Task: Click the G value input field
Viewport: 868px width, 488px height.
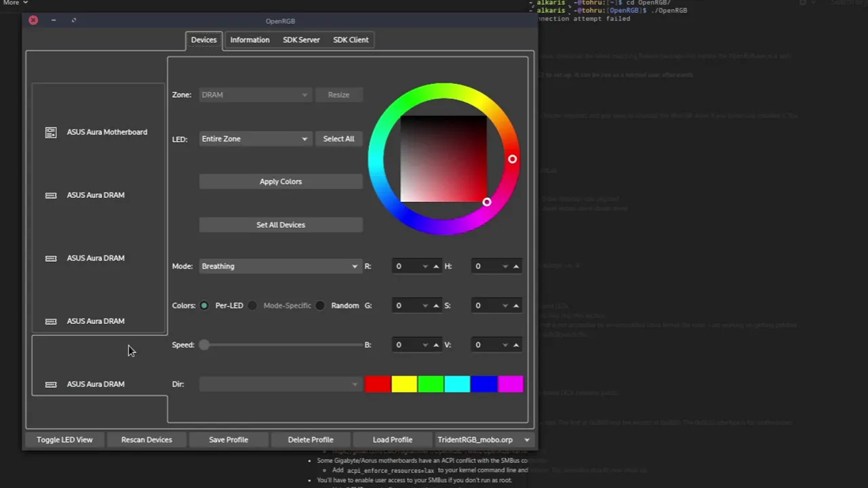Action: 406,306
